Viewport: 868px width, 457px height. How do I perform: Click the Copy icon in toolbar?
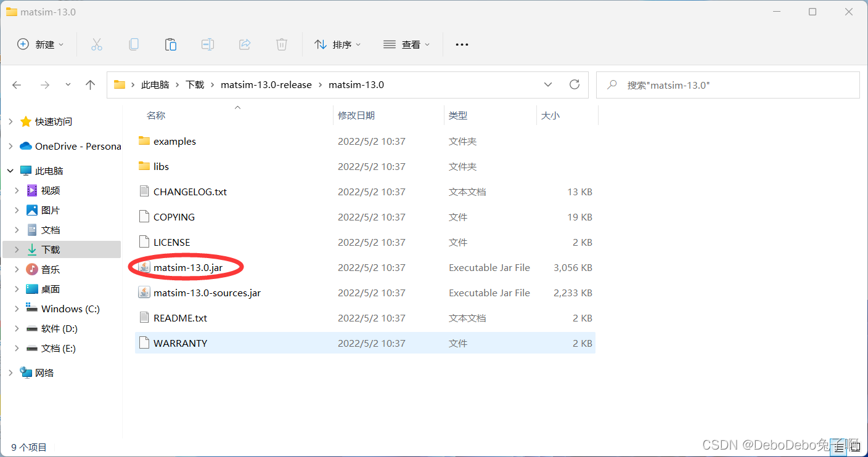pos(133,44)
